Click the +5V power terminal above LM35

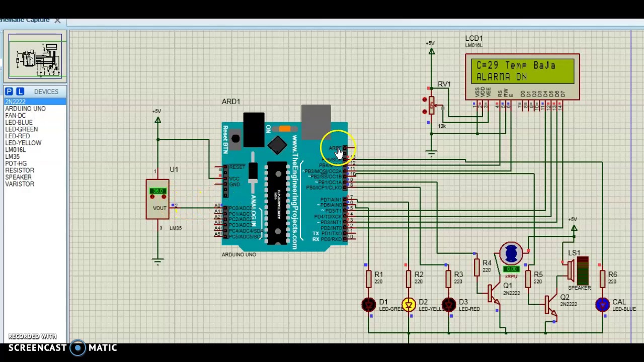[x=157, y=120]
